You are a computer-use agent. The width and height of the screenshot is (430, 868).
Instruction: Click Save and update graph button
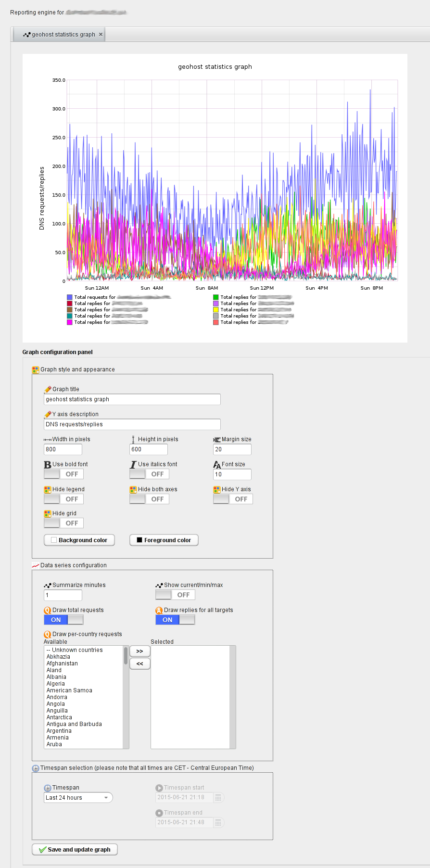(75, 850)
